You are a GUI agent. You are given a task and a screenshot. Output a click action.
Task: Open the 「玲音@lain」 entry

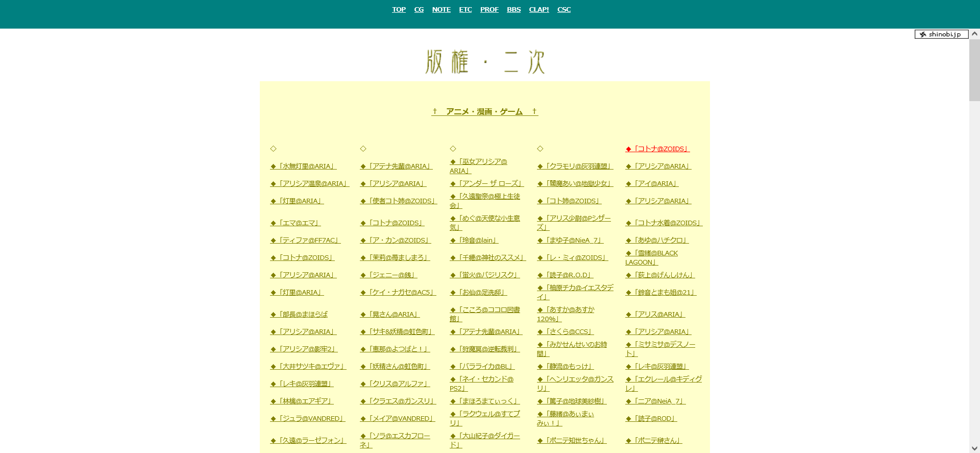(474, 241)
